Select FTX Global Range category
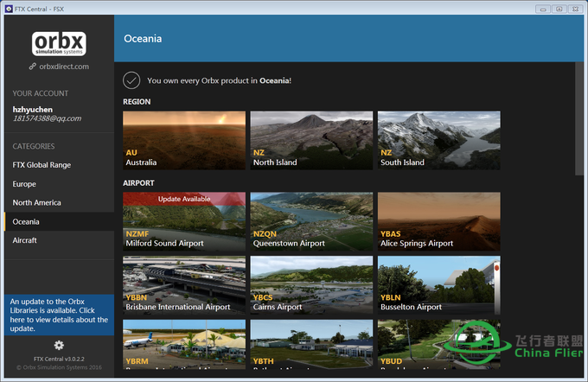588x382 pixels. click(x=42, y=165)
